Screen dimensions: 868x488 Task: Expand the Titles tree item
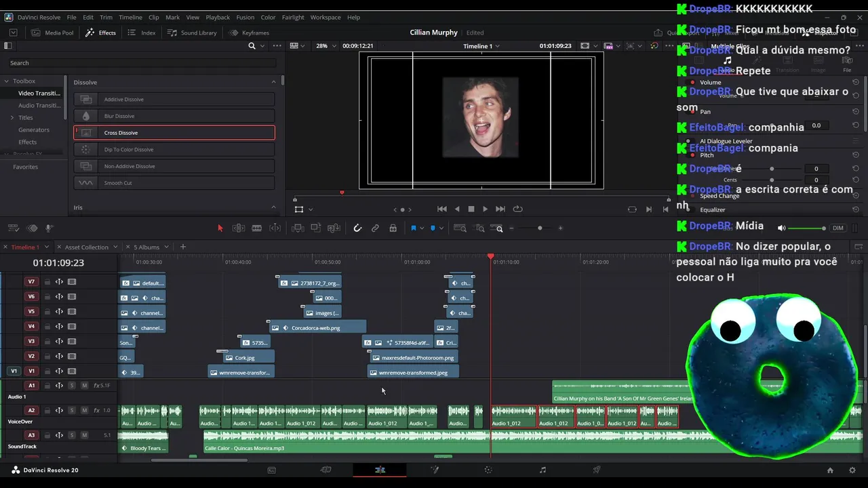(x=12, y=117)
